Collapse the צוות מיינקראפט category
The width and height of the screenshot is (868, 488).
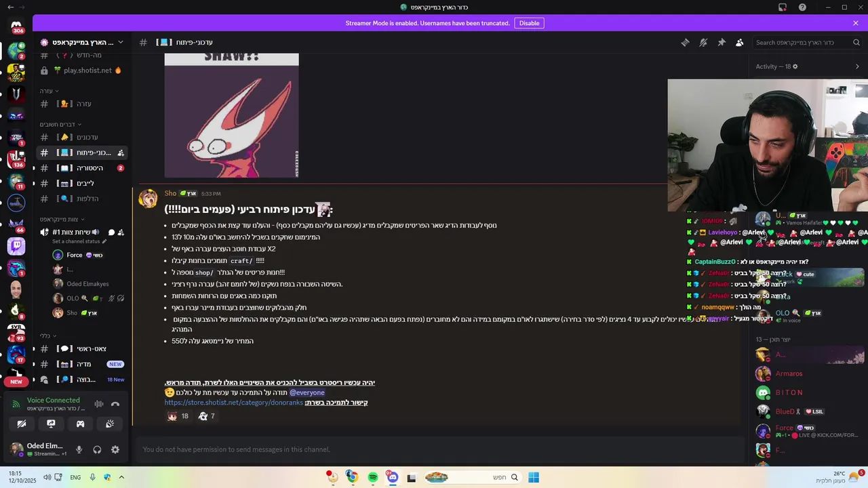[x=61, y=219]
